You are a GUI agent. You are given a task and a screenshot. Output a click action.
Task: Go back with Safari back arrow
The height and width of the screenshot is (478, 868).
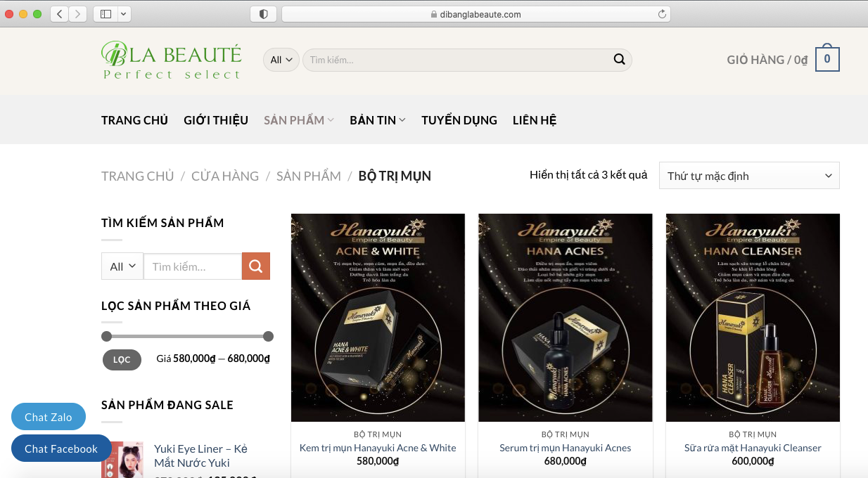coord(60,14)
